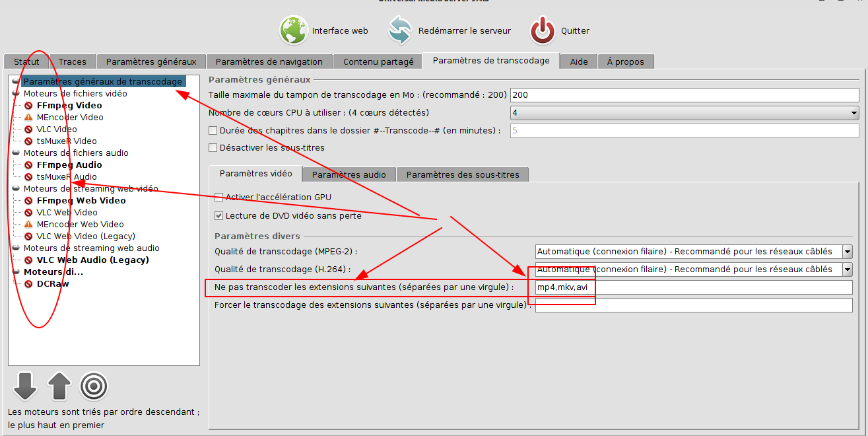Tick the Désactiver les sous-titres checkbox
The width and height of the screenshot is (868, 436).
pos(213,147)
